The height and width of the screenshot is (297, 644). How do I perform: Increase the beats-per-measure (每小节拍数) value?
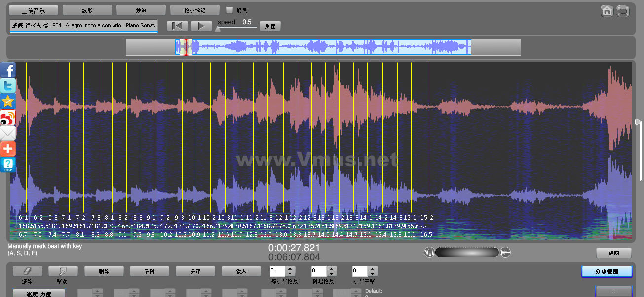point(290,269)
